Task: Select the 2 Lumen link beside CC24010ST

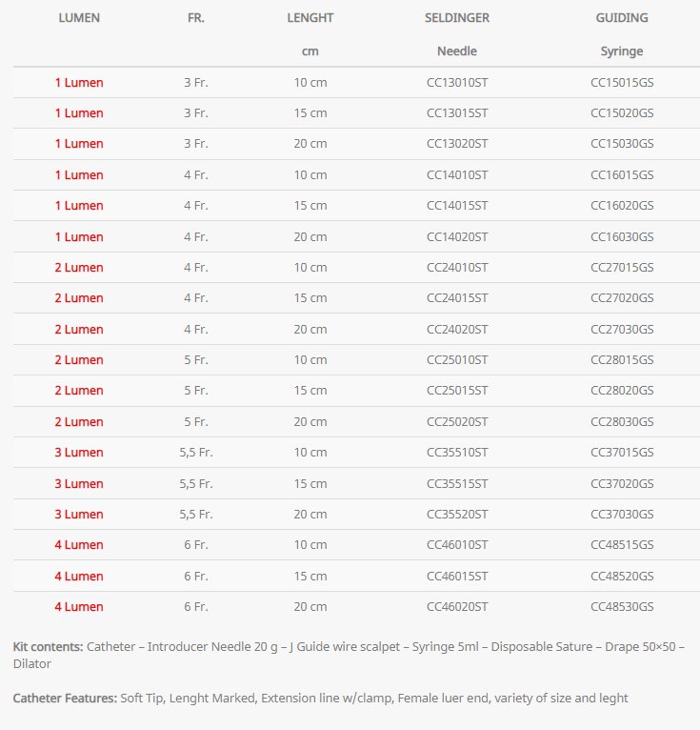Action: pos(79,268)
